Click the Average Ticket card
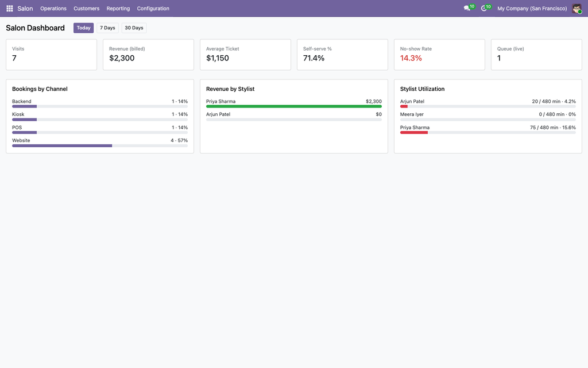588x368 pixels. (245, 55)
